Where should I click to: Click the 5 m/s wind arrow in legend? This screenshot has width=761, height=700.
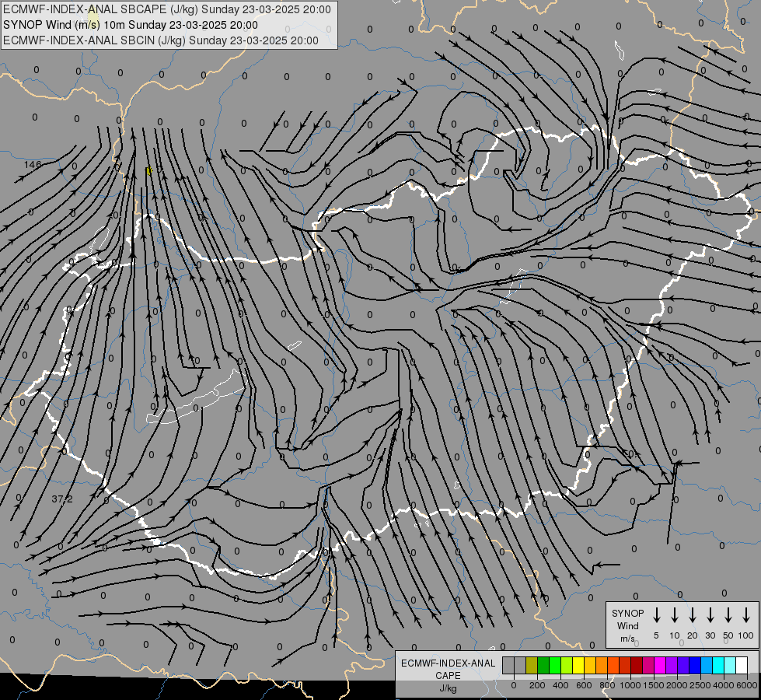click(x=656, y=615)
